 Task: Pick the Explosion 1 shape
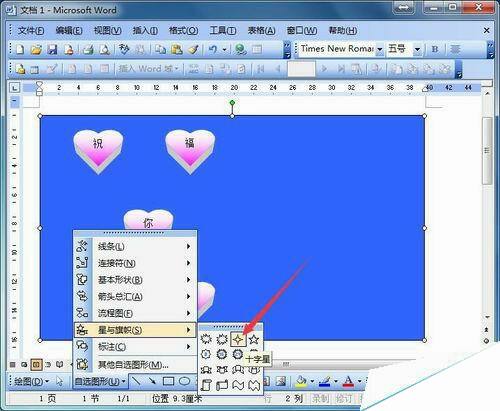click(x=206, y=340)
